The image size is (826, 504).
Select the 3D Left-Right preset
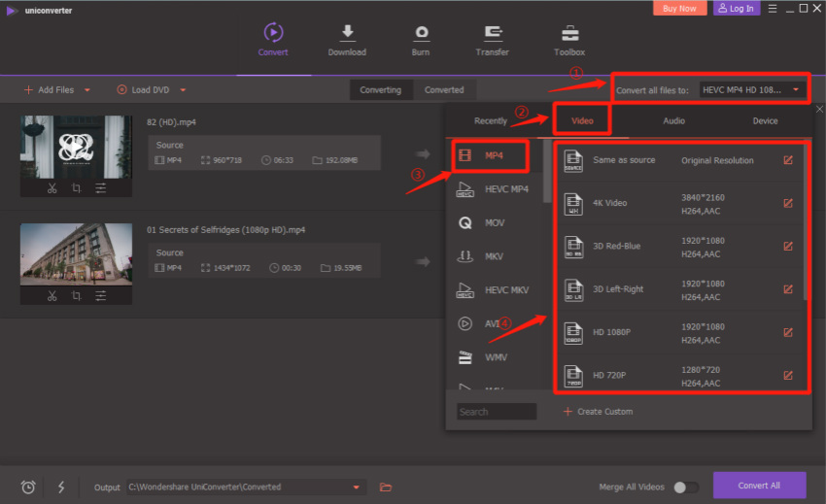pyautogui.click(x=679, y=289)
